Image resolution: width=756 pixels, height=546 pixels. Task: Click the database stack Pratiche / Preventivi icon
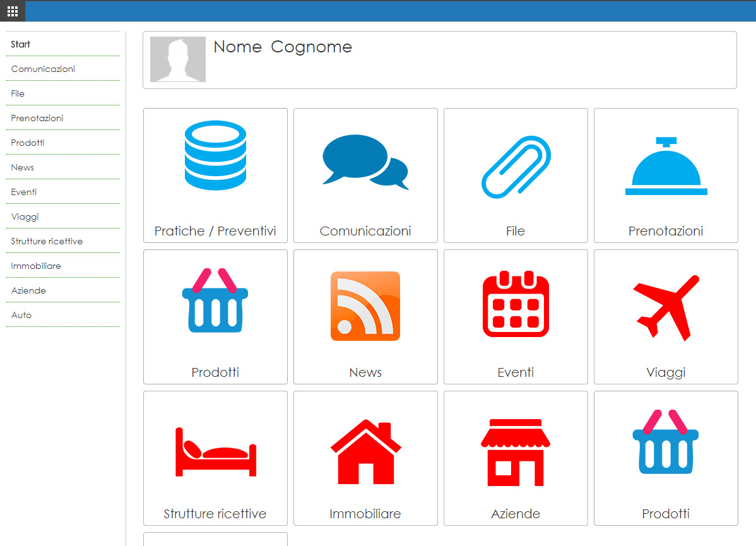215,155
